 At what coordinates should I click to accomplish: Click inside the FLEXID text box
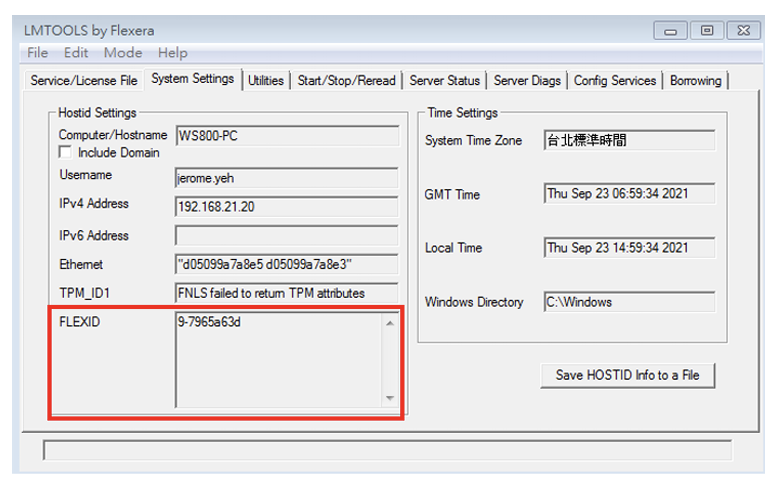pyautogui.click(x=277, y=360)
